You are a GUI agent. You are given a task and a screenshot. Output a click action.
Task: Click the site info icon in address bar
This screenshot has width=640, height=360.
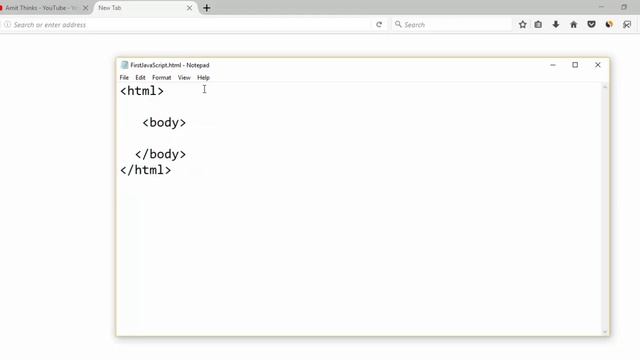click(7, 24)
